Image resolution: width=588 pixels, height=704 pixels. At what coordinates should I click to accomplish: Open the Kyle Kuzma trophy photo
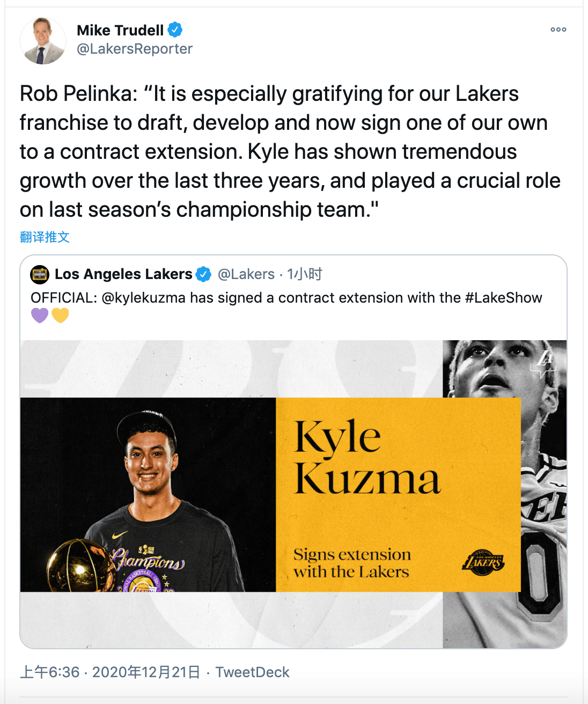click(x=148, y=495)
